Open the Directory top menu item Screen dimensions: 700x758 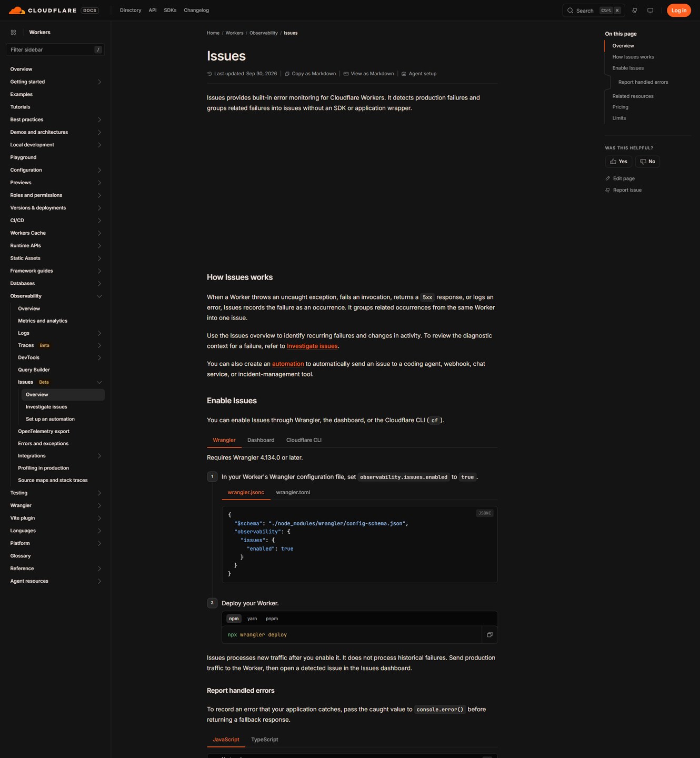[x=131, y=11]
